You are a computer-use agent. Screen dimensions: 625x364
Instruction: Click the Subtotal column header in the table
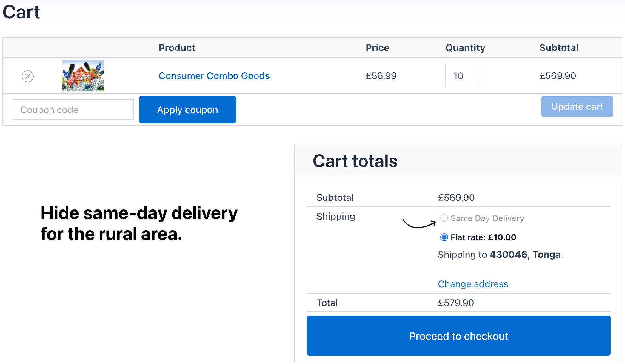tap(559, 48)
